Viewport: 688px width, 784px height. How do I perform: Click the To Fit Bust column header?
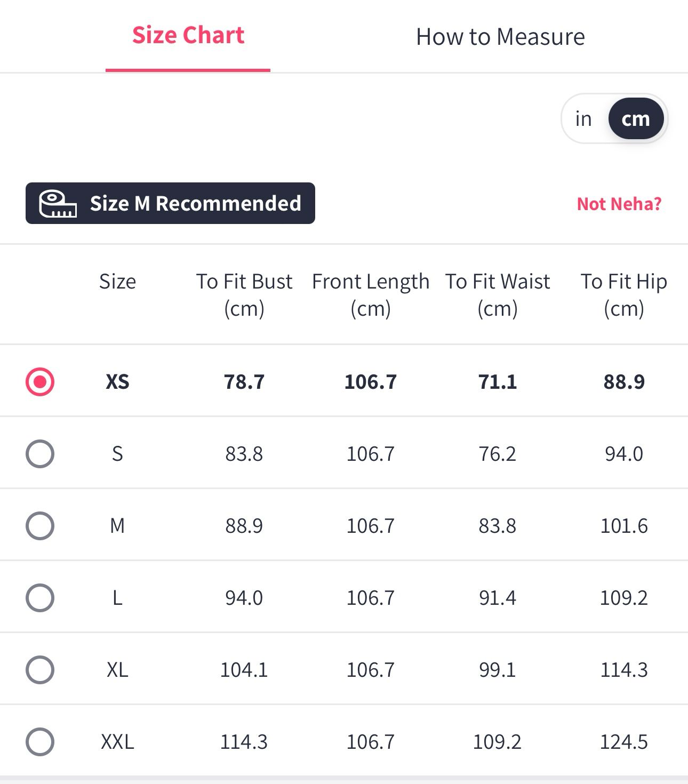244,294
